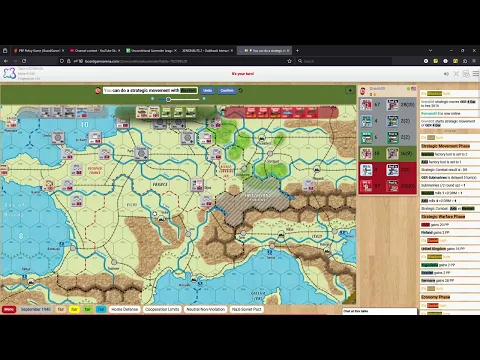Click the September 1940 date label
Viewport: 480px width, 360px height.
[x=36, y=309]
